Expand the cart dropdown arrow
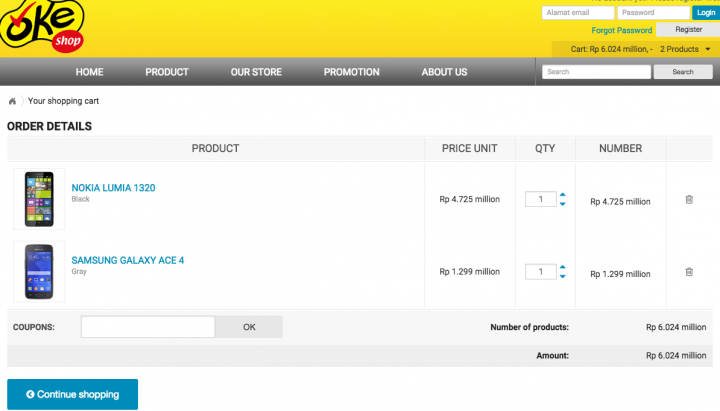Image resolution: width=720 pixels, height=411 pixels. [708, 49]
